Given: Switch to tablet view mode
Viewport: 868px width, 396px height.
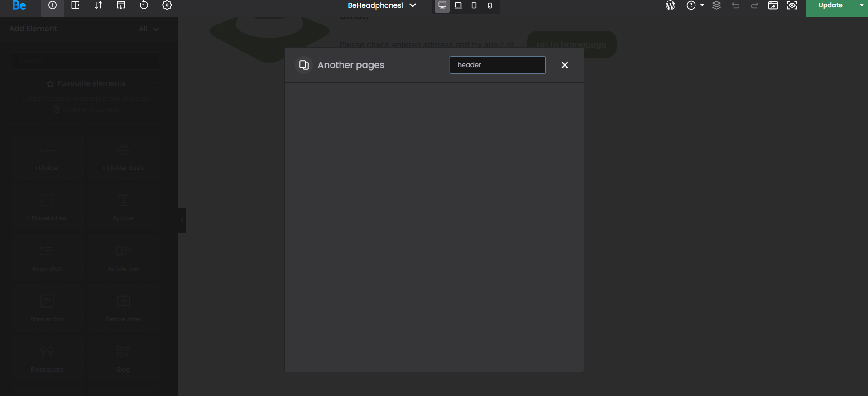Looking at the screenshot, I should click(x=474, y=5).
